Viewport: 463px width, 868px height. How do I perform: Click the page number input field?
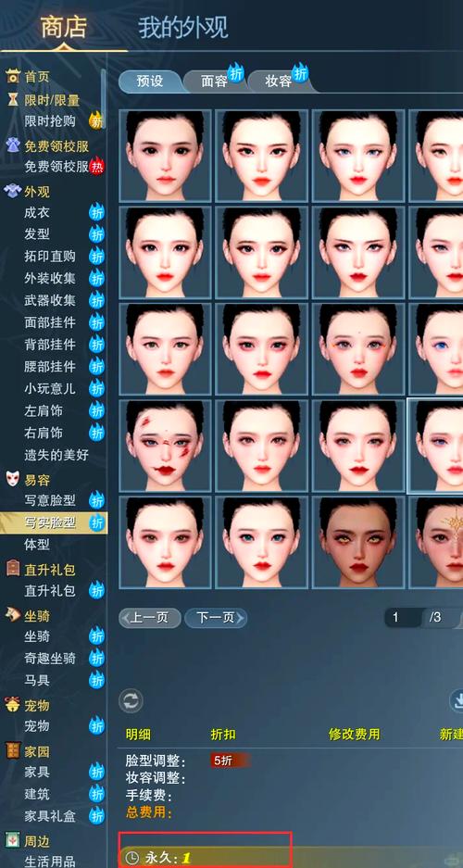[402, 617]
